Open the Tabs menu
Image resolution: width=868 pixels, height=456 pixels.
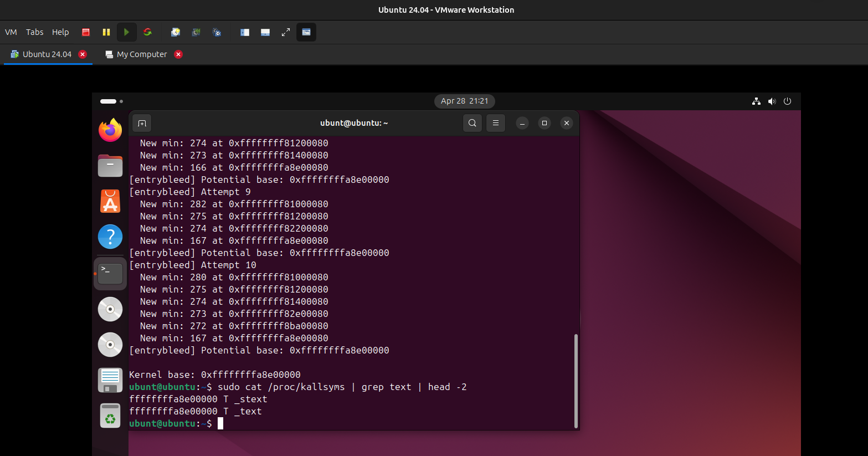(34, 32)
